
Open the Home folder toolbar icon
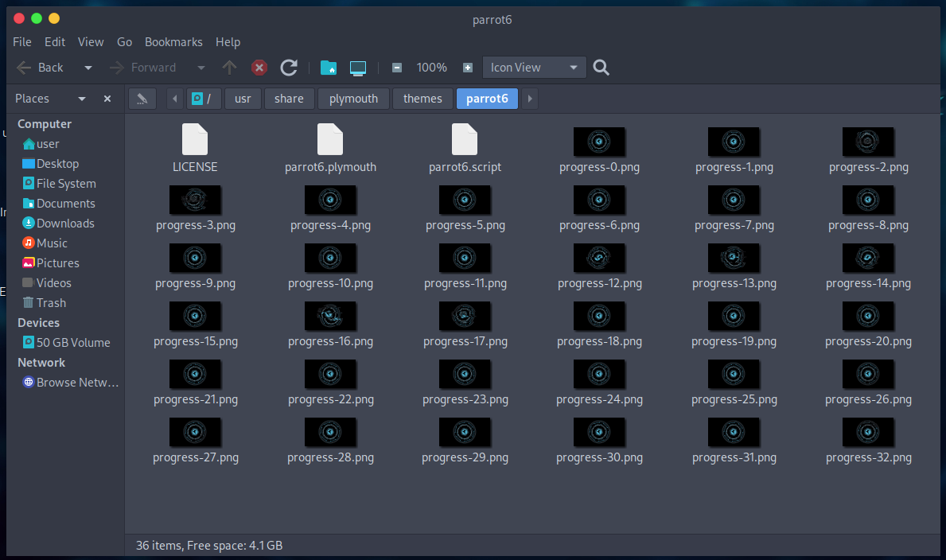click(x=328, y=68)
